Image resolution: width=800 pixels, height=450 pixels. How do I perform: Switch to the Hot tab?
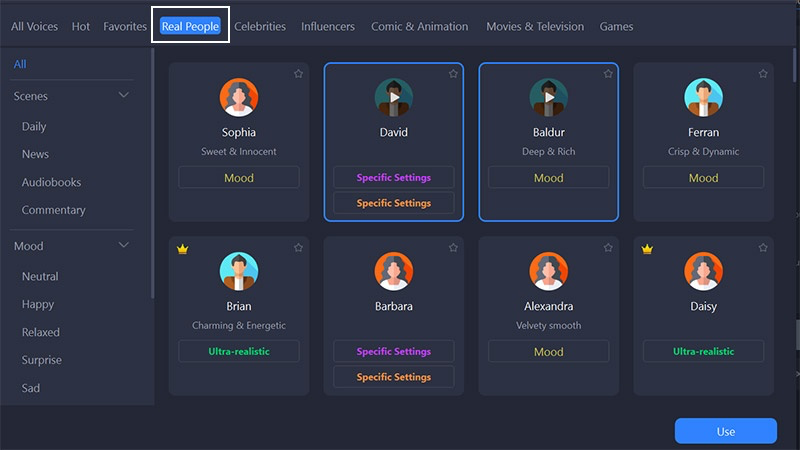pos(81,27)
